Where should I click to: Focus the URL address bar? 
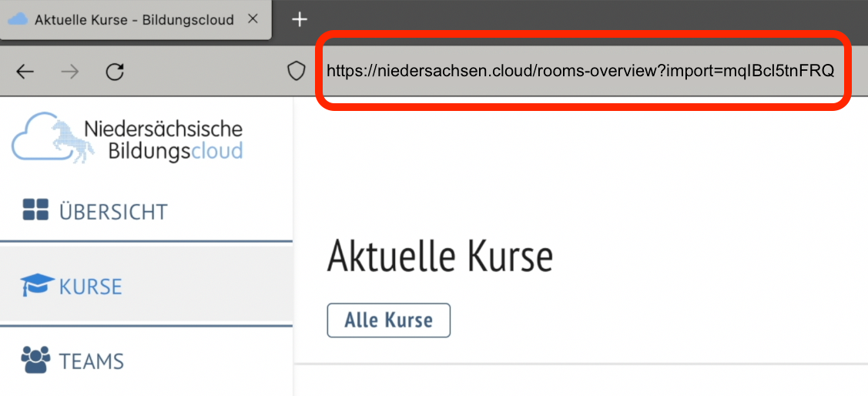[580, 72]
